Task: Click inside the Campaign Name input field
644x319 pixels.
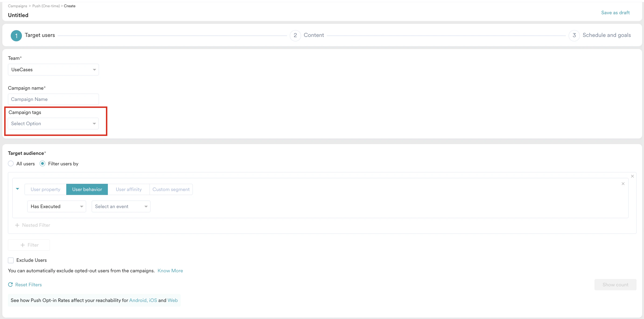Action: click(x=53, y=99)
